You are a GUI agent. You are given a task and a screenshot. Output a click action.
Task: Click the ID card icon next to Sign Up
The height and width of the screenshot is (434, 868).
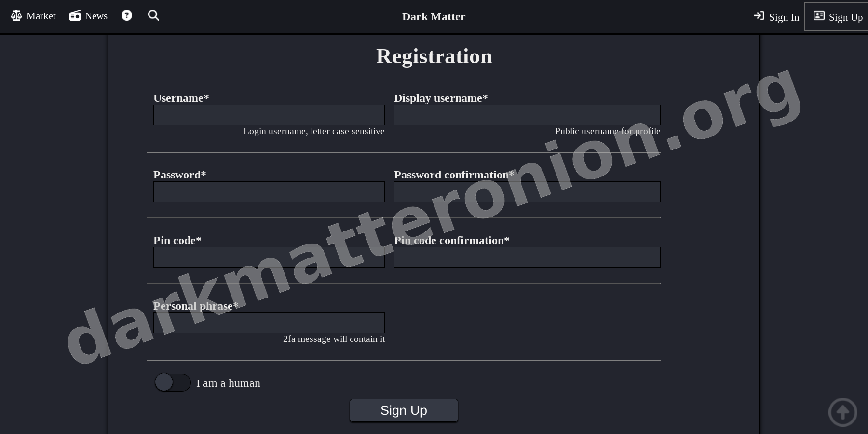point(819,15)
